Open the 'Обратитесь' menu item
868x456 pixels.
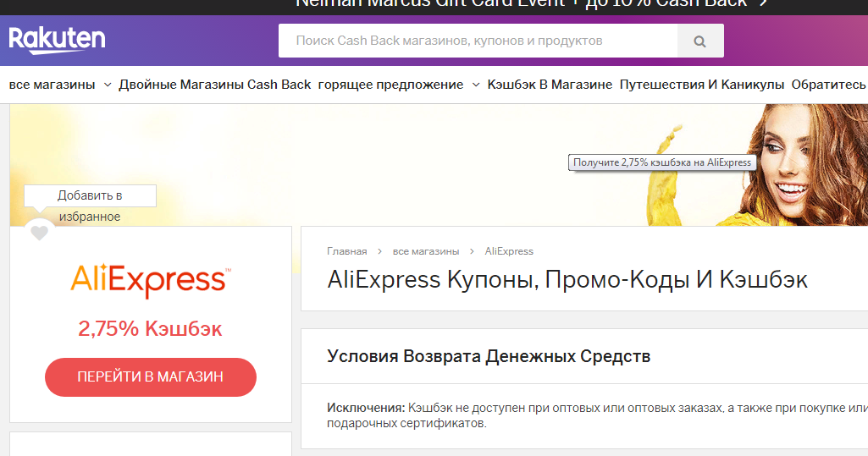pos(829,85)
